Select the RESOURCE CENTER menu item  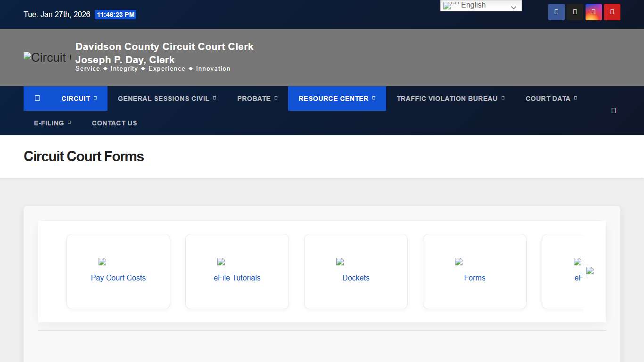click(333, 99)
